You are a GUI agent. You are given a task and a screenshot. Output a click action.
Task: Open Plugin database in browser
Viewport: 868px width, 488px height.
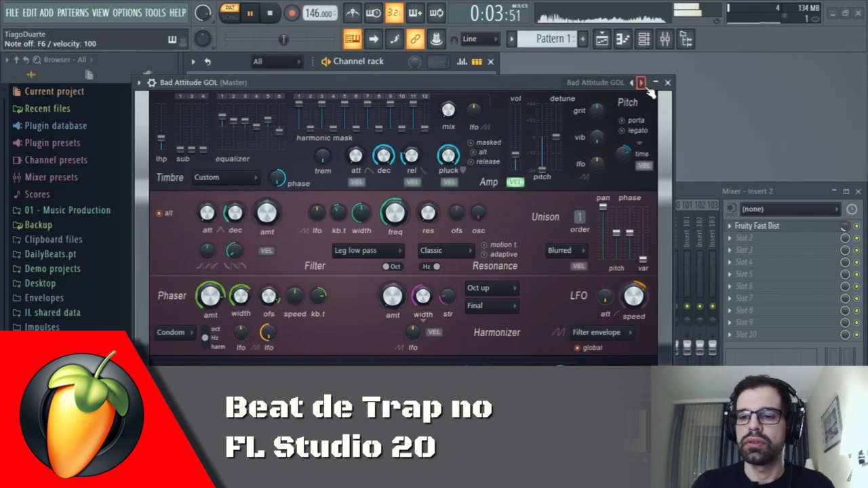(x=56, y=126)
